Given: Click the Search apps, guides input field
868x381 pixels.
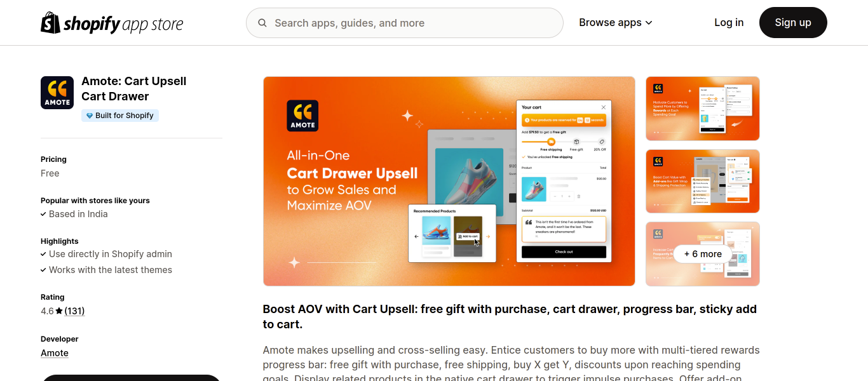Looking at the screenshot, I should pyautogui.click(x=405, y=23).
